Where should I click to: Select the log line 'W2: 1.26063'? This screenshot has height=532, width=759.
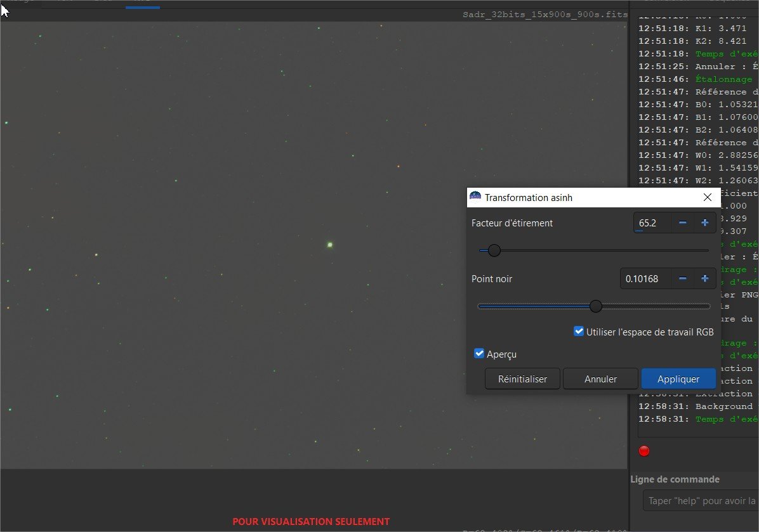click(698, 180)
